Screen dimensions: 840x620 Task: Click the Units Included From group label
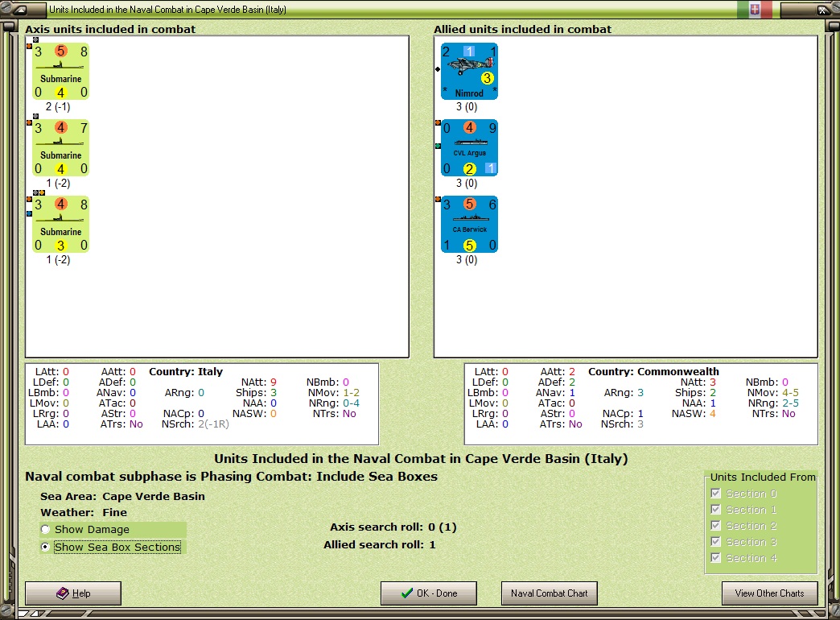click(x=763, y=477)
